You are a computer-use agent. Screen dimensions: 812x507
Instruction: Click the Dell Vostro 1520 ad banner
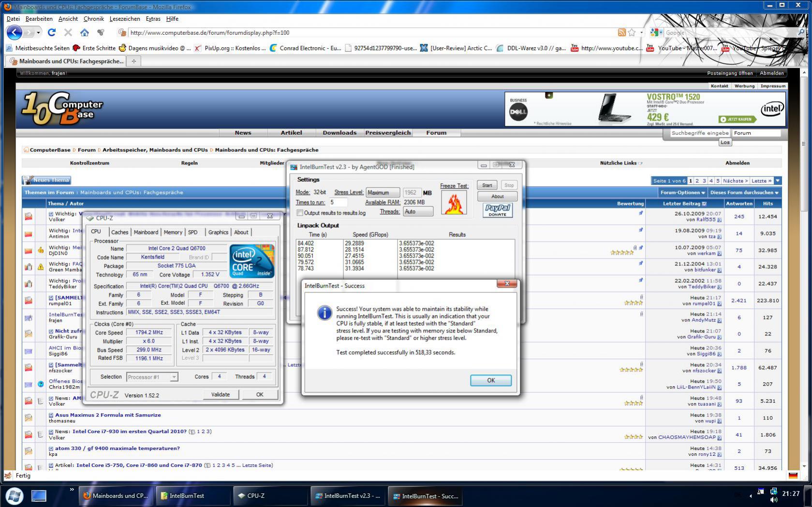(x=645, y=109)
